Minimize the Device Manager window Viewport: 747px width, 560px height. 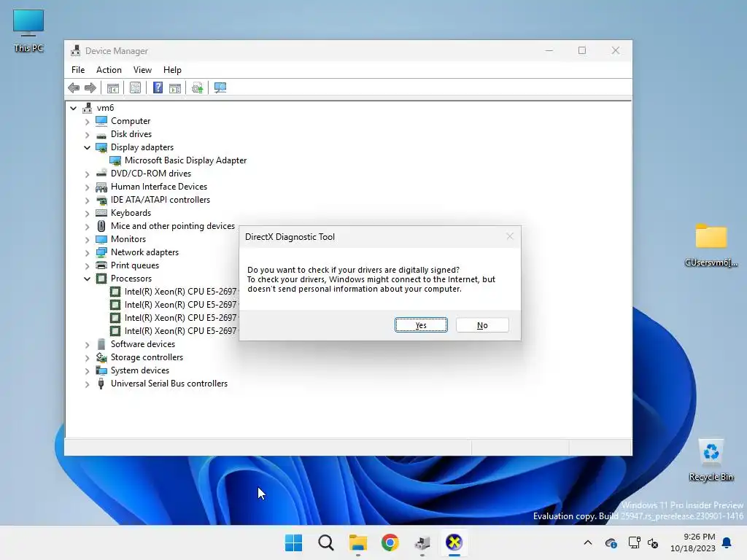(549, 50)
